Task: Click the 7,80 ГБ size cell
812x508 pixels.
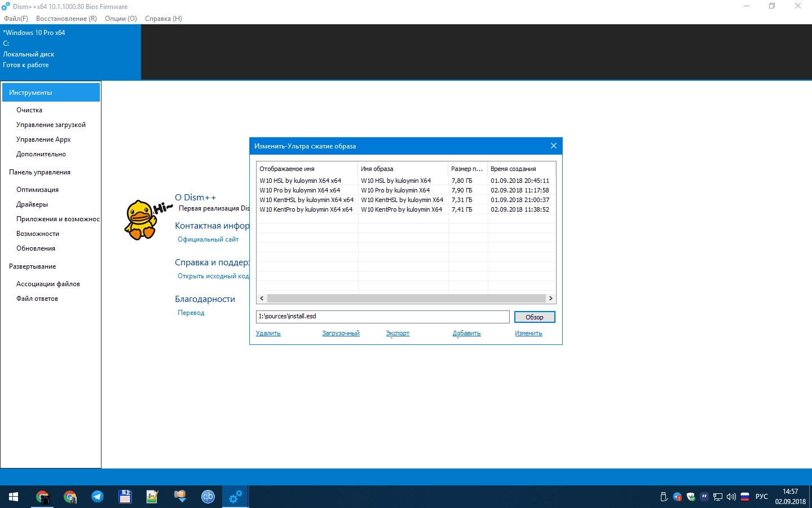Action: pyautogui.click(x=462, y=181)
